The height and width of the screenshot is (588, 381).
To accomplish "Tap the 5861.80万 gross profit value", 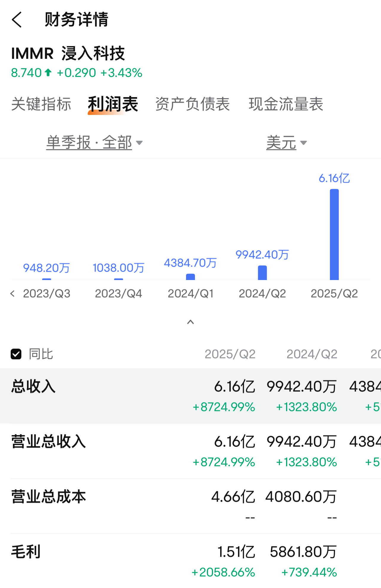I will (x=303, y=552).
